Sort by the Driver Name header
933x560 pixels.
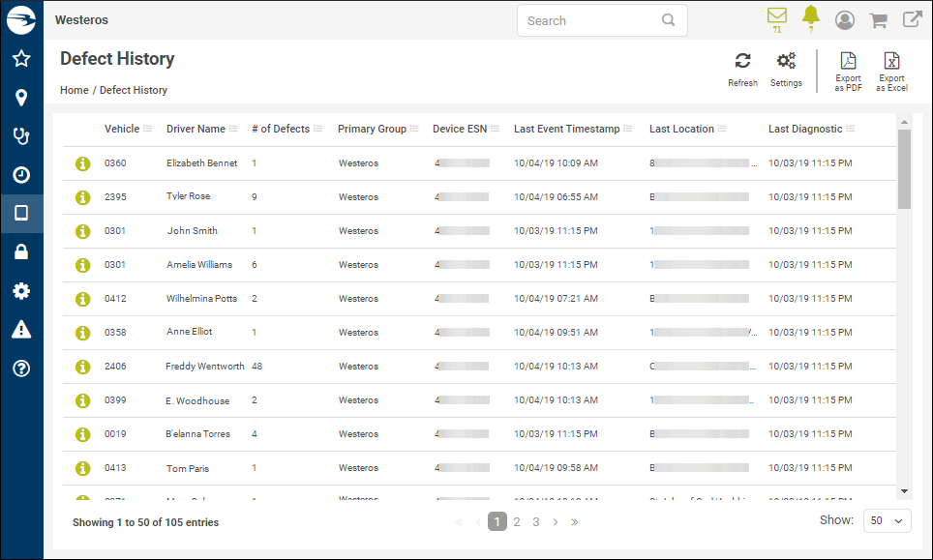(x=196, y=129)
